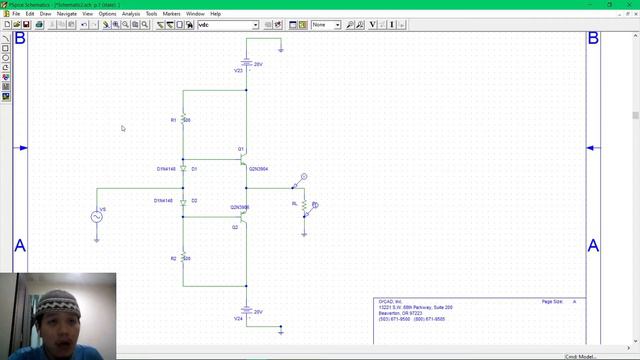Toggle bias voltage display V button

pyautogui.click(x=372, y=25)
